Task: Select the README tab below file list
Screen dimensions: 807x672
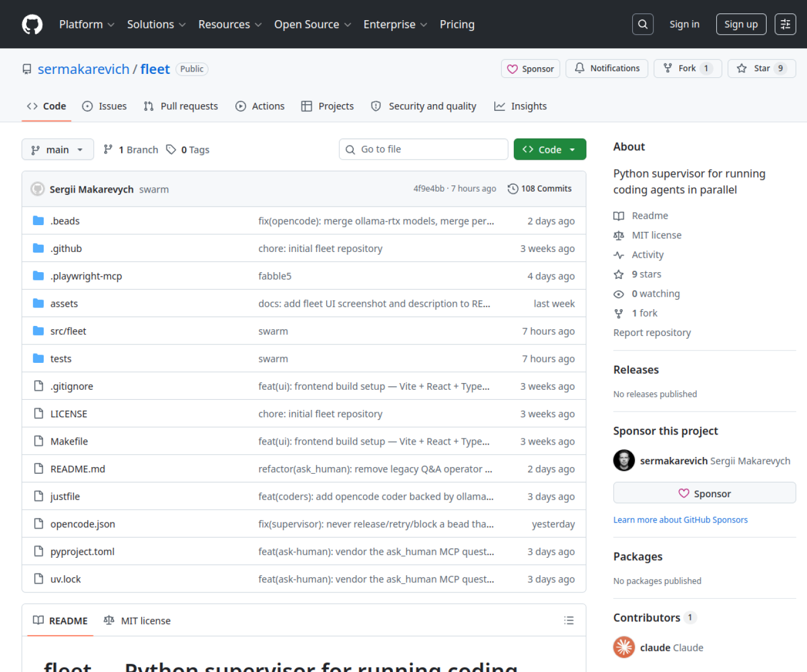Action: coord(61,620)
